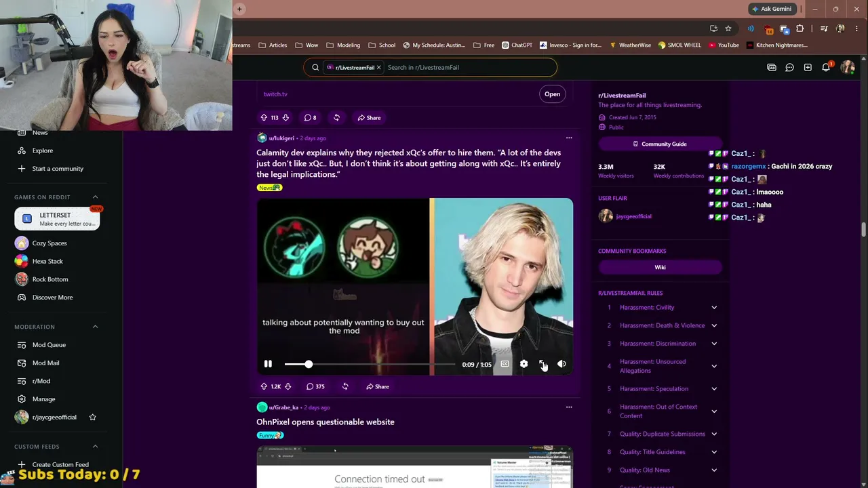Select Start a community

coord(58,169)
